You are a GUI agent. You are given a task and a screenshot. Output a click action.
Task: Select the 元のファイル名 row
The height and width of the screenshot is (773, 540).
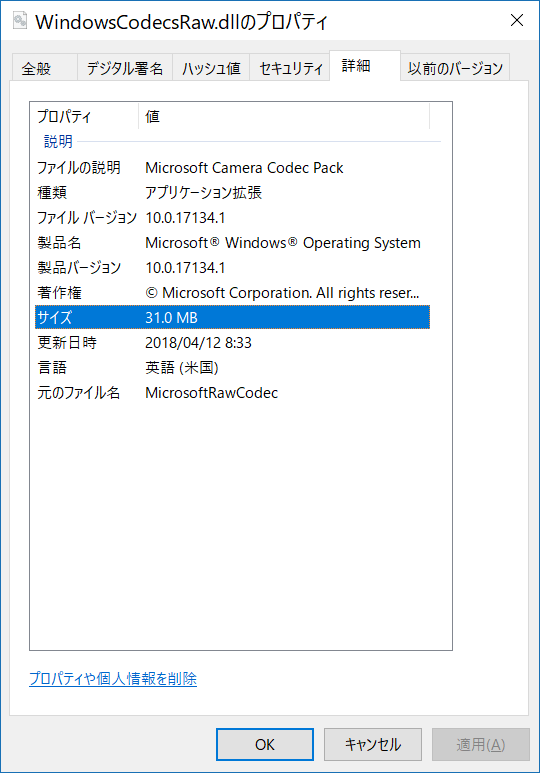tap(232, 393)
